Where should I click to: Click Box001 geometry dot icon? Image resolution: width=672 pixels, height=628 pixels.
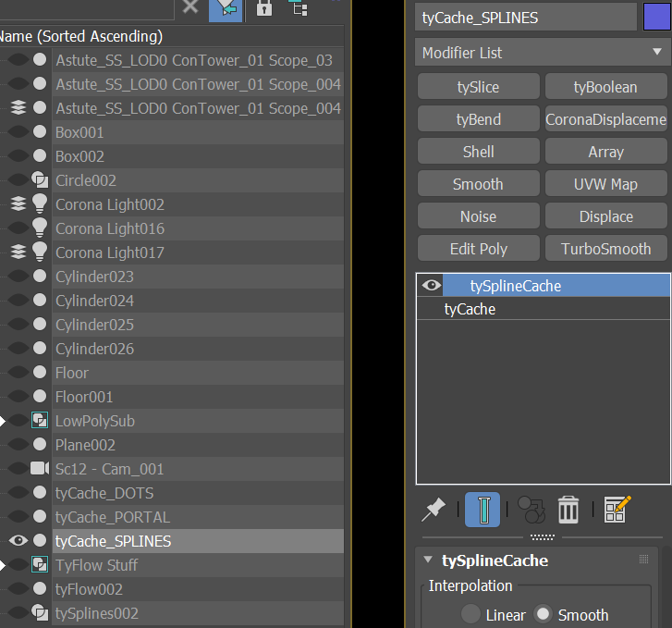click(40, 131)
